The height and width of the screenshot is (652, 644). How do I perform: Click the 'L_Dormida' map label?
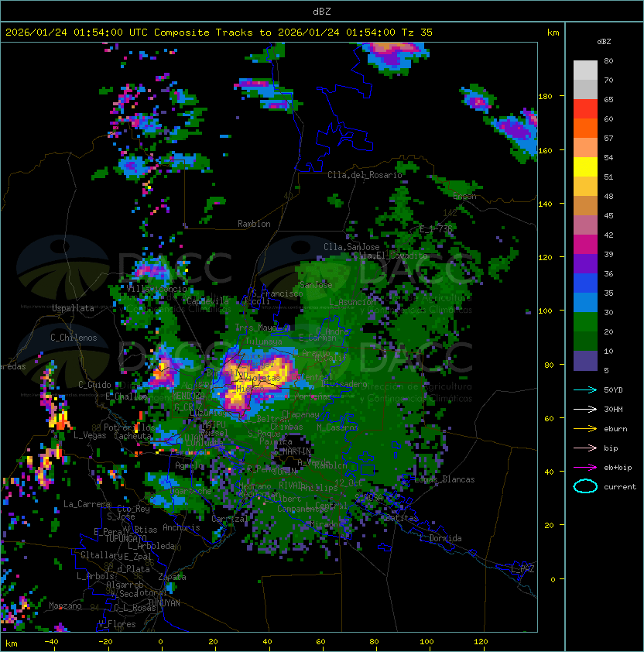point(440,538)
